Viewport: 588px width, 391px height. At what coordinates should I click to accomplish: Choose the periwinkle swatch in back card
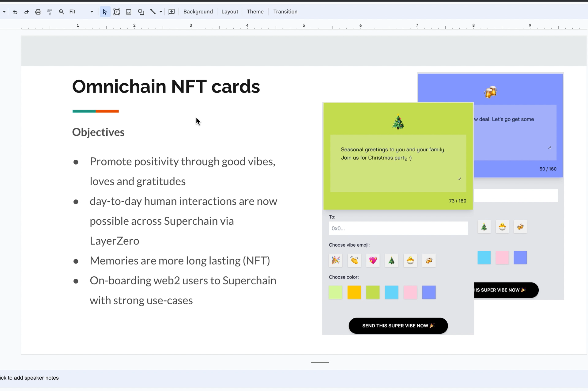click(x=520, y=258)
